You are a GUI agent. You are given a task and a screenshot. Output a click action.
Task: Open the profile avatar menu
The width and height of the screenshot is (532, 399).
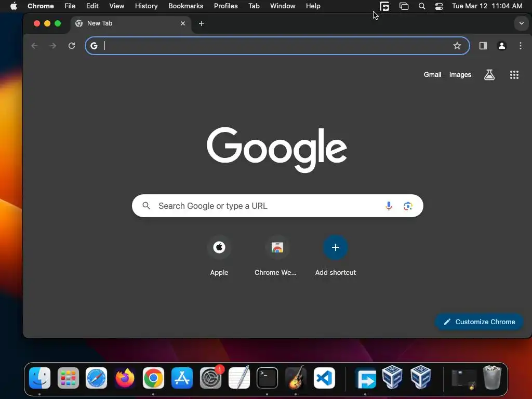coord(502,46)
